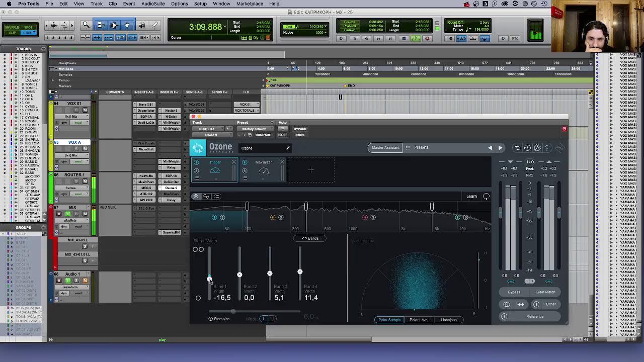Click the Learn crossover refresh icon

(486, 196)
